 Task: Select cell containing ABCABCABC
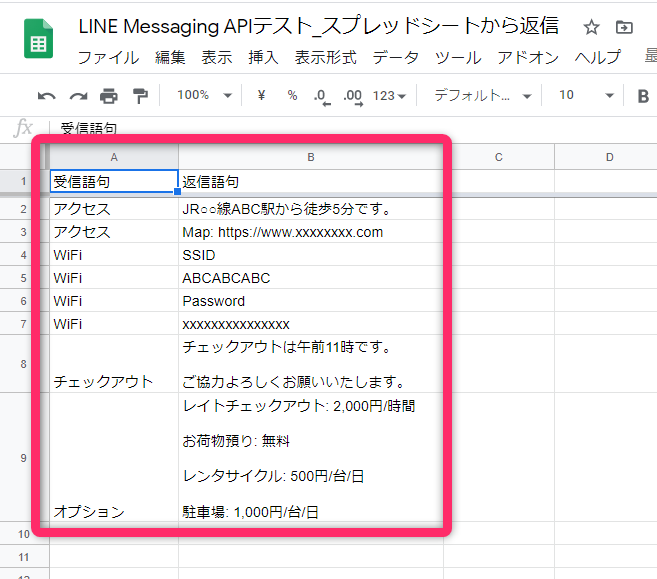pyautogui.click(x=310, y=278)
